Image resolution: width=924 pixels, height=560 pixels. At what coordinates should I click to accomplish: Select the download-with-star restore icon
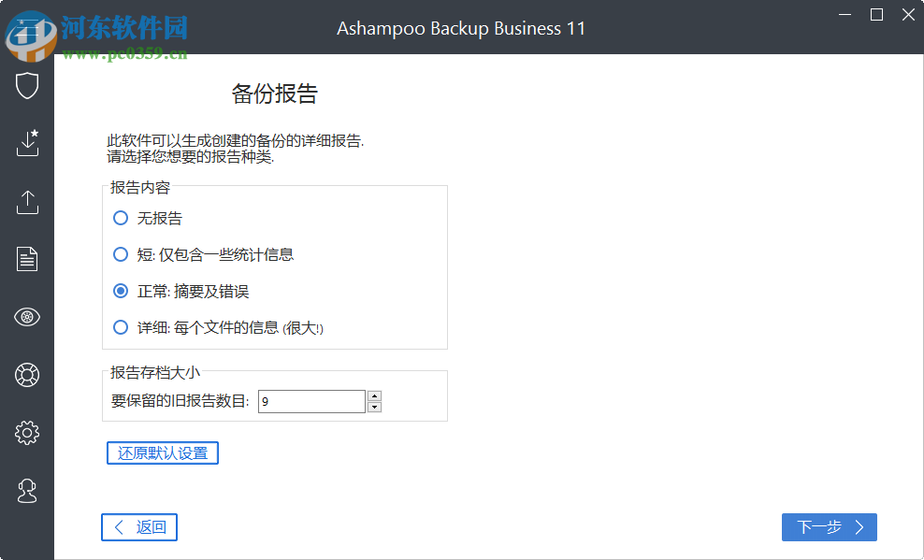click(27, 143)
